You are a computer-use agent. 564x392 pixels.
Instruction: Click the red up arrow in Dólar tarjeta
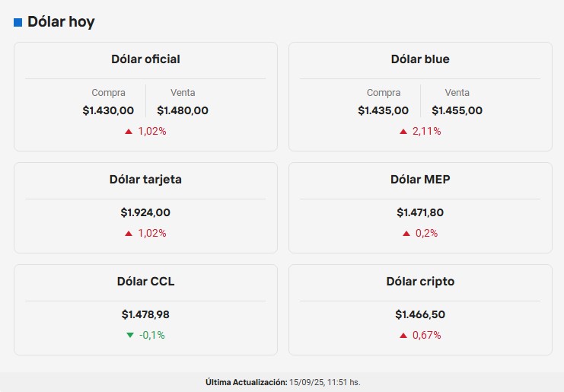pos(129,234)
